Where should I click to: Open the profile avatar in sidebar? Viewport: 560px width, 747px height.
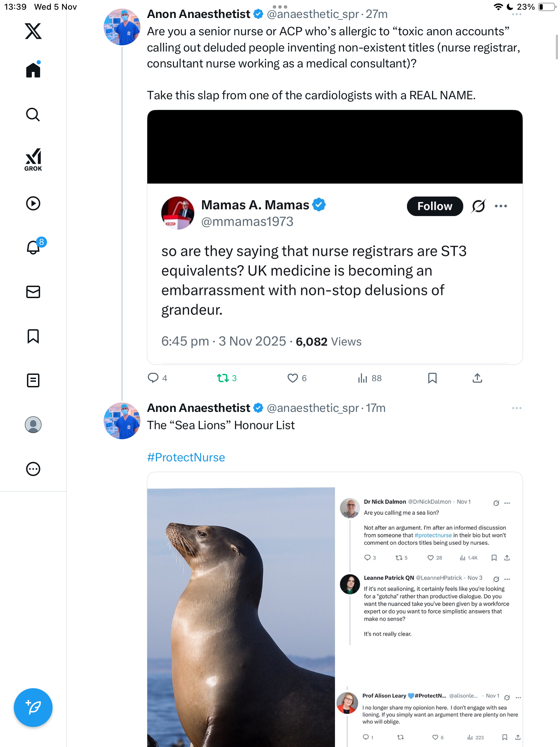(x=33, y=425)
